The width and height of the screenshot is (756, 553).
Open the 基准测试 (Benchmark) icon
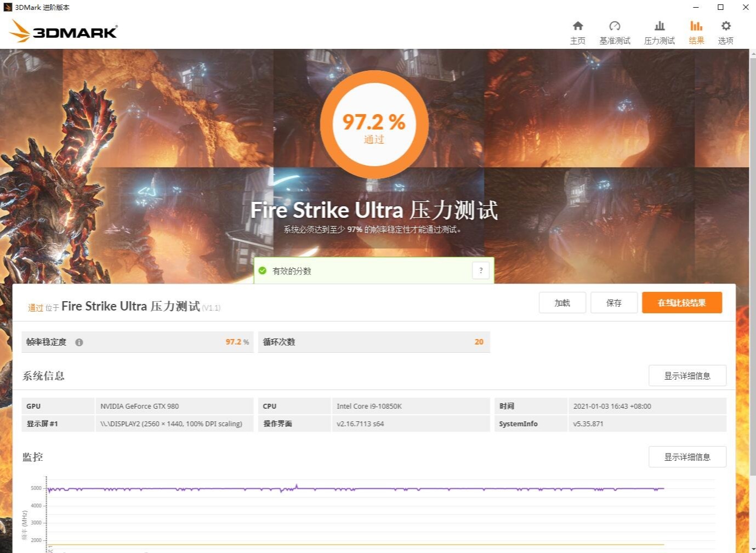[615, 31]
